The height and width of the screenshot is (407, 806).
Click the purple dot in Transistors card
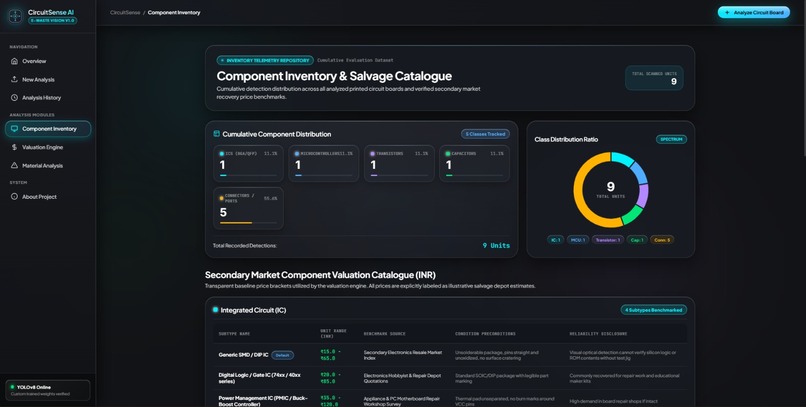373,154
